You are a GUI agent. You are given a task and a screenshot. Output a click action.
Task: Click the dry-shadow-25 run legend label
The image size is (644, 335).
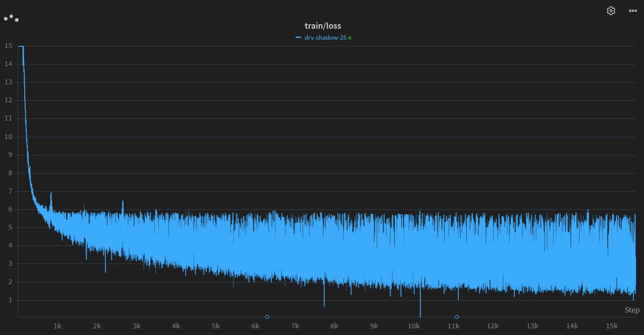325,38
